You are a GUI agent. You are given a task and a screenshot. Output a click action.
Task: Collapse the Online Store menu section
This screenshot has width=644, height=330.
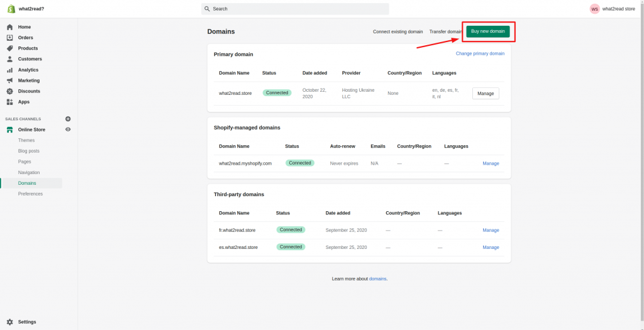(31, 129)
